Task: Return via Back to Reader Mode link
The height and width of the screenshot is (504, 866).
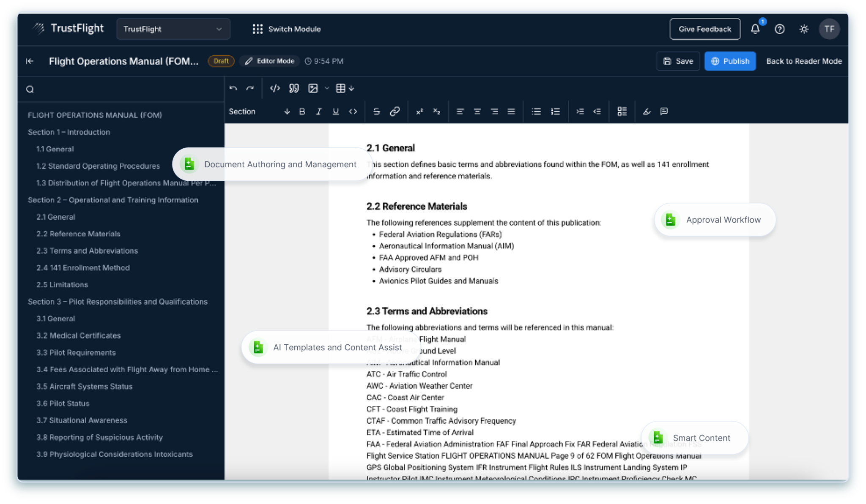Action: click(x=804, y=61)
